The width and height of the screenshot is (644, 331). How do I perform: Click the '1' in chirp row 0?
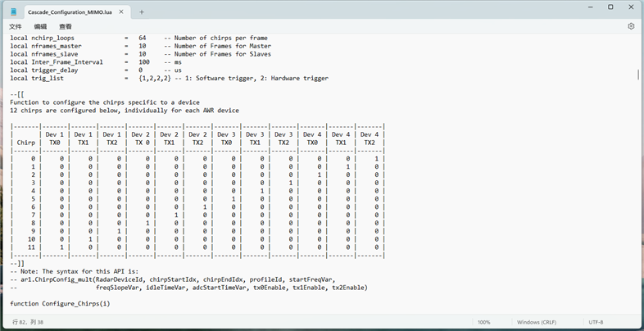pyautogui.click(x=377, y=158)
